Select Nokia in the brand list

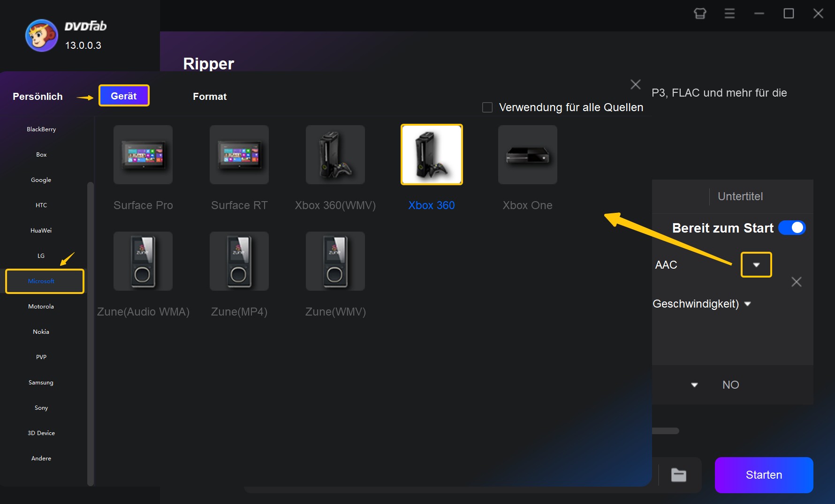[x=41, y=332]
